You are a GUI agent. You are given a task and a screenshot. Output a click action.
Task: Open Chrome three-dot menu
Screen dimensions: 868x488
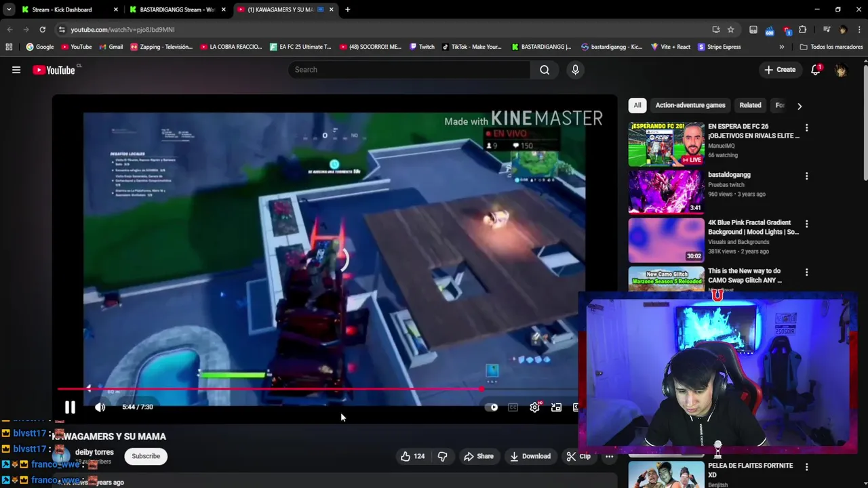(x=859, y=29)
